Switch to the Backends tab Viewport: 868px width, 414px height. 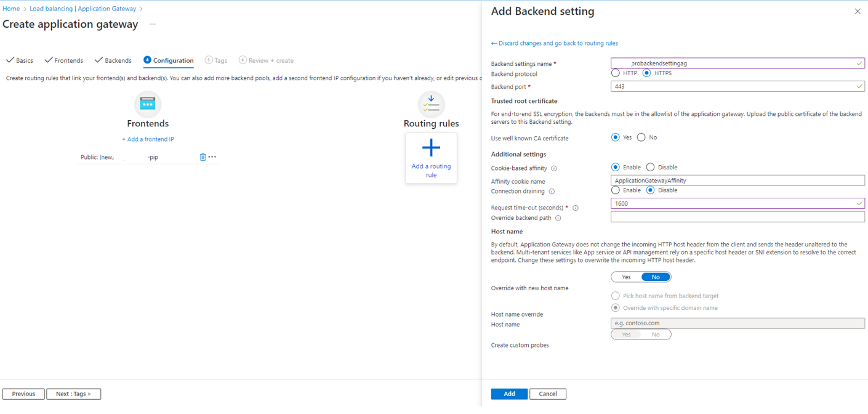(x=113, y=60)
